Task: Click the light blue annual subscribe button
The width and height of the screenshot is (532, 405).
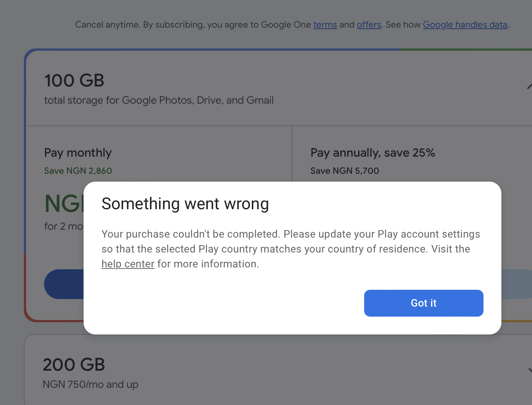Action: coord(516,284)
